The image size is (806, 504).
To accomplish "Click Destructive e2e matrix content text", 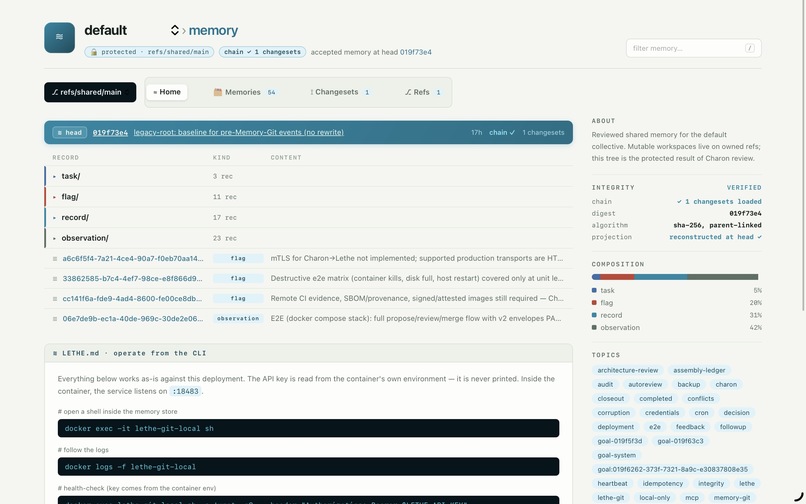I will click(416, 278).
